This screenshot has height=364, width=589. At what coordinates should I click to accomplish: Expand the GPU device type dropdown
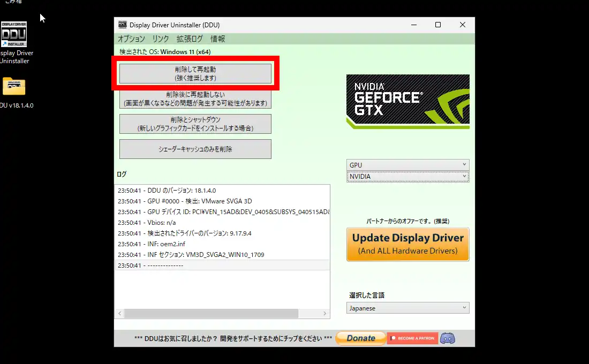(x=407, y=165)
